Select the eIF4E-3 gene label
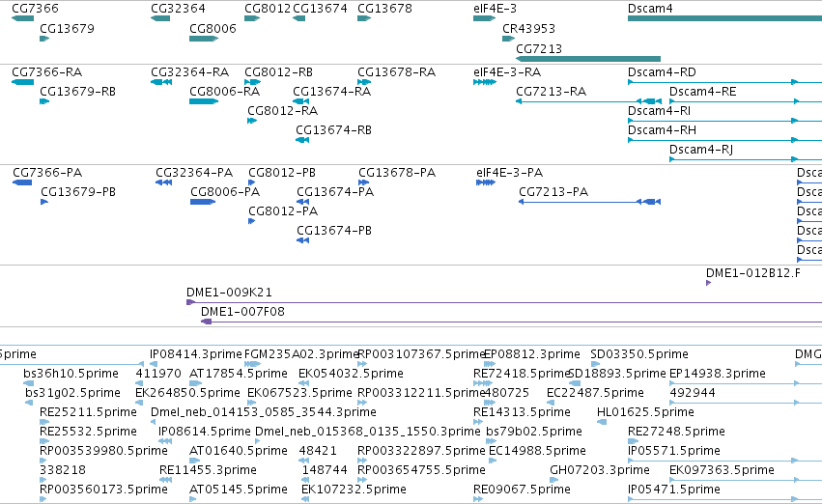This screenshot has height=504, width=822. [x=495, y=9]
